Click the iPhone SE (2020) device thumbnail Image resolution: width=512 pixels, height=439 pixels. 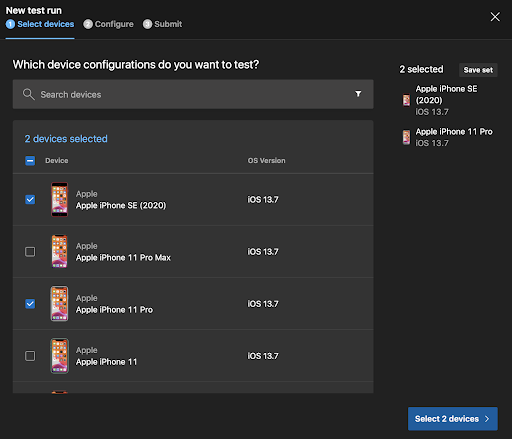click(59, 199)
